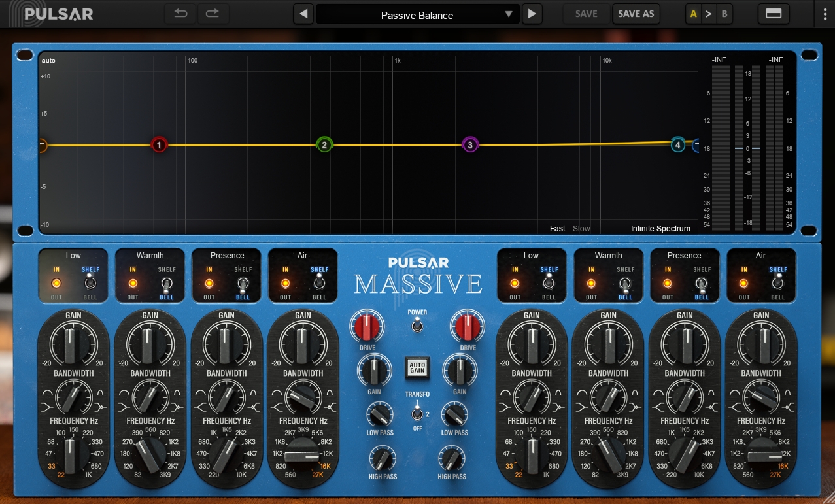Image resolution: width=835 pixels, height=504 pixels.
Task: Toggle the Infinite Spectrum option
Action: point(660,229)
